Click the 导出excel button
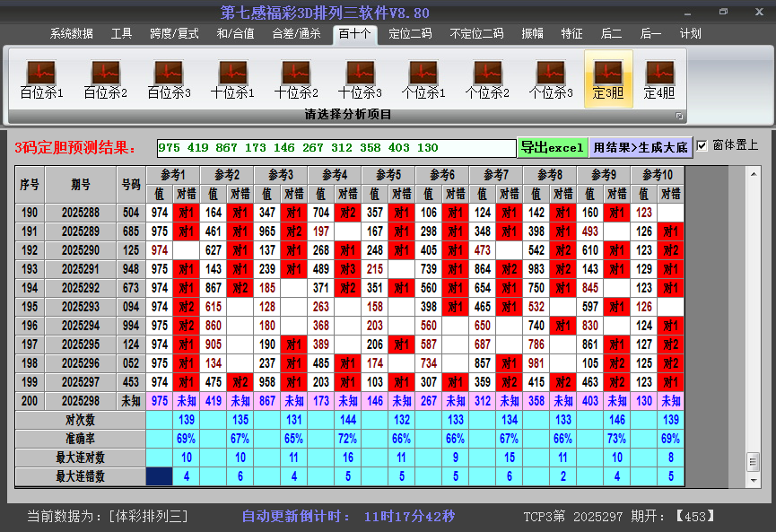This screenshot has width=776, height=532. pyautogui.click(x=552, y=147)
